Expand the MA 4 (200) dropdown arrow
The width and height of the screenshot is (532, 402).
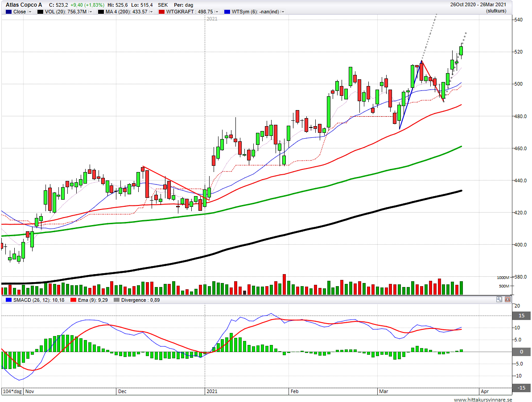tap(151, 12)
